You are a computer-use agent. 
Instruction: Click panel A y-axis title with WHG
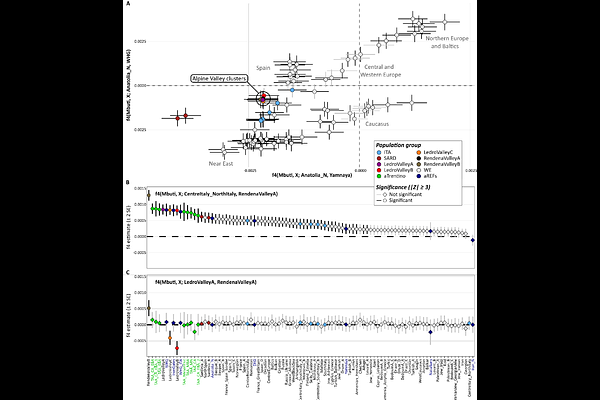coord(130,85)
